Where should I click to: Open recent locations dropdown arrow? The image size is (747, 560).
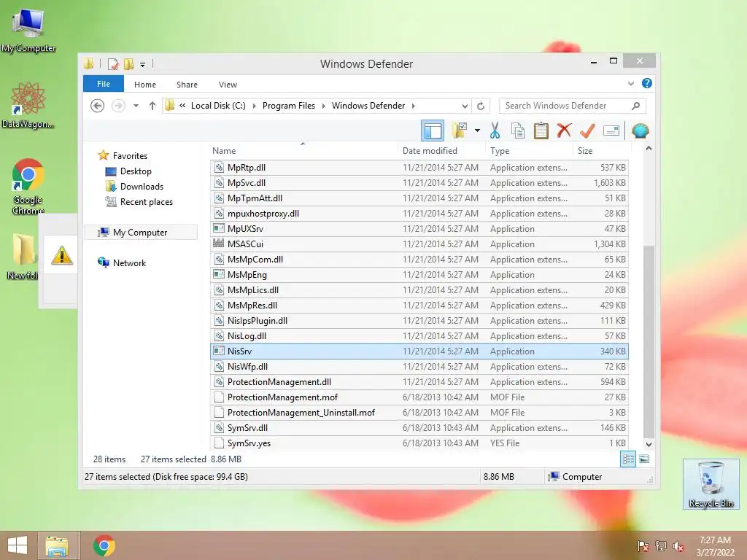point(136,106)
